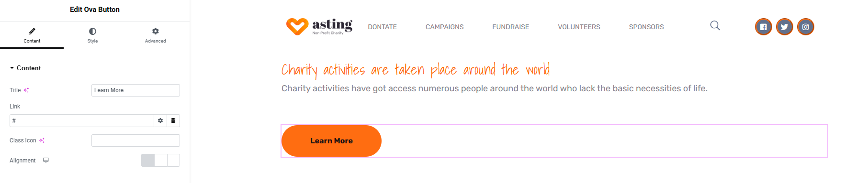Select the center alignment option
The image size is (868, 183).
[161, 161]
